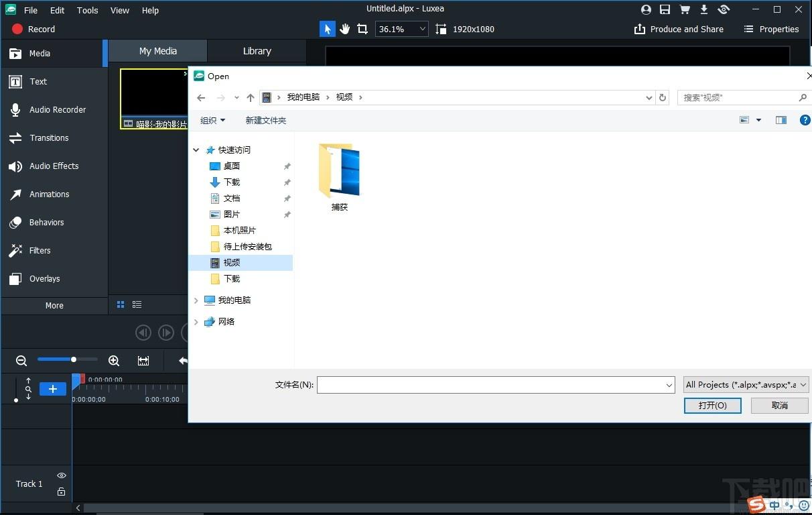Toggle the Track 1 lock icon
Viewport: 812px width, 515px height.
(61, 492)
